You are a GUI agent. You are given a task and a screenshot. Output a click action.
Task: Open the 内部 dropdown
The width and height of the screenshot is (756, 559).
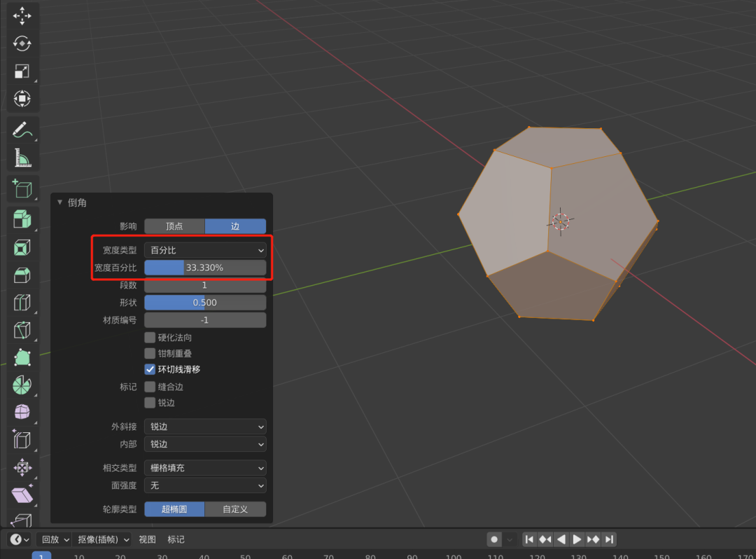coord(205,443)
